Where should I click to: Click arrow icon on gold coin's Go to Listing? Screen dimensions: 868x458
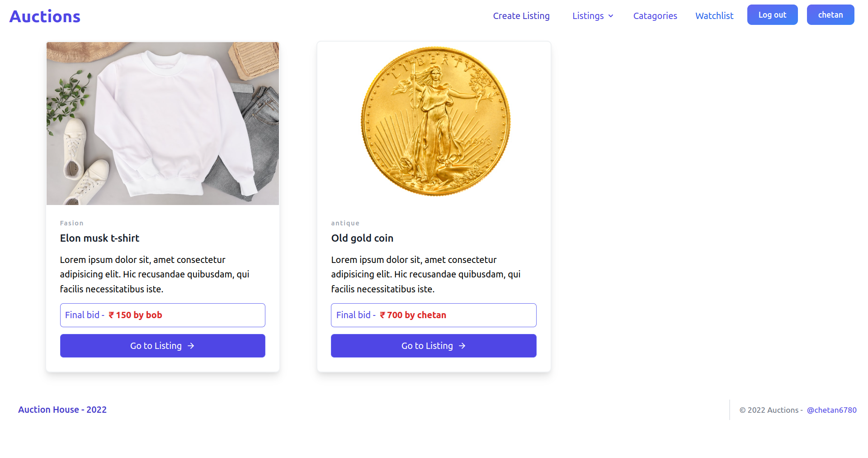point(462,346)
